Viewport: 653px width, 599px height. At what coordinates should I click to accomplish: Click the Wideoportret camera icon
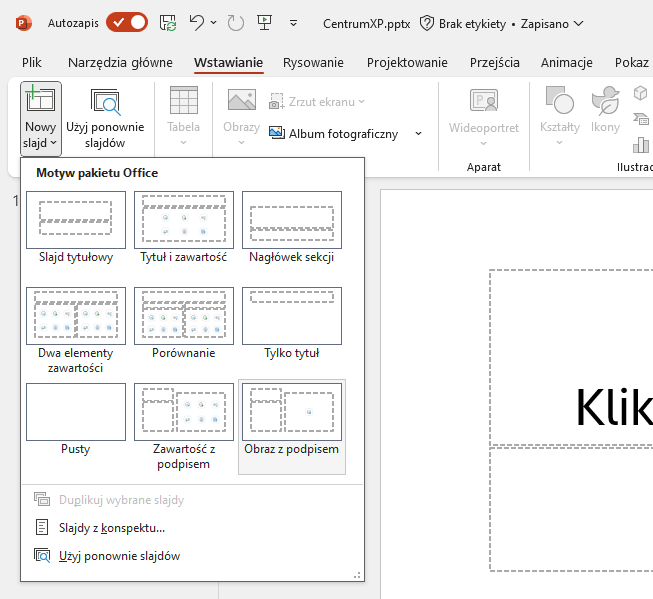[484, 100]
